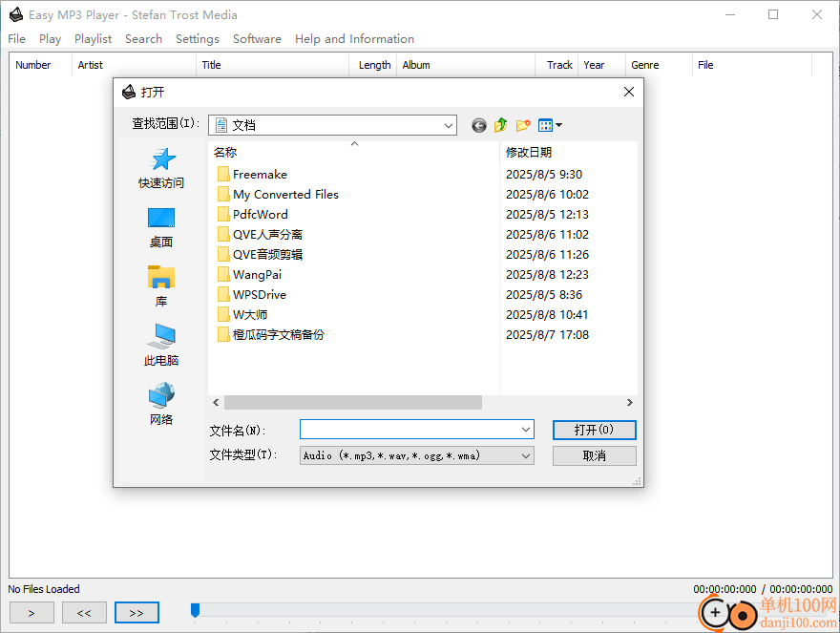Open the File menu
840x633 pixels.
(16, 39)
